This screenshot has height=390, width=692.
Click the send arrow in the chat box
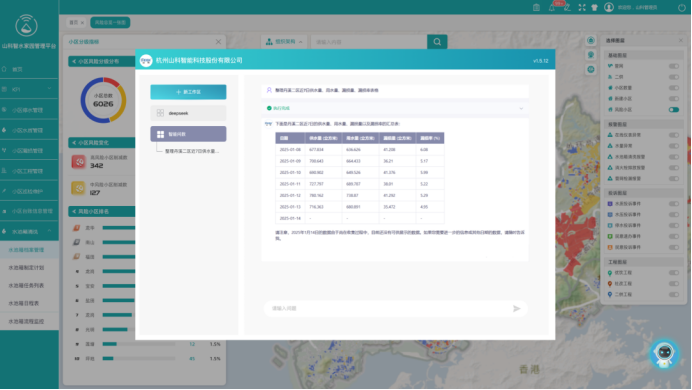click(x=516, y=309)
